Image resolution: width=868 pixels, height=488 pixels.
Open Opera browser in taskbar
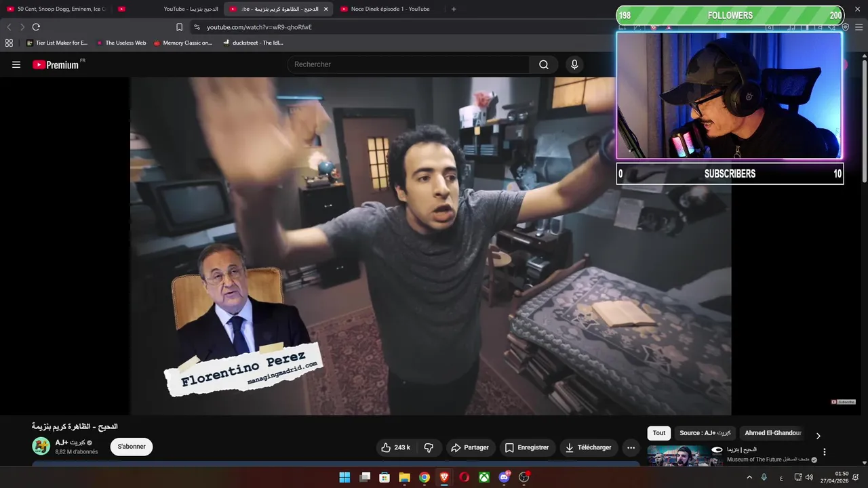click(x=464, y=477)
